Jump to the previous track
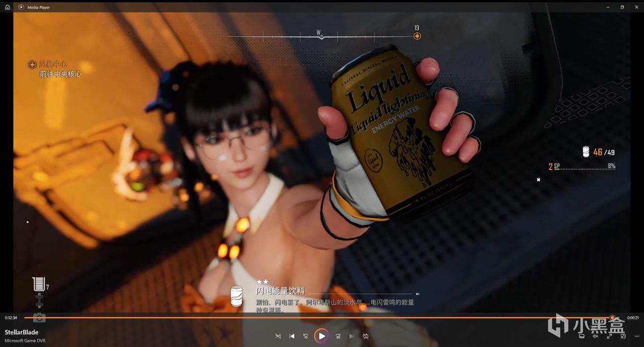 (x=292, y=336)
